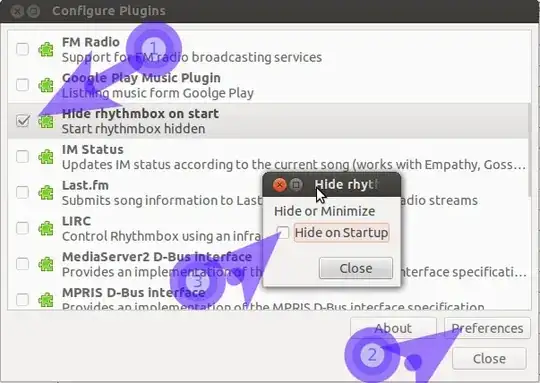Enable the Google Play Music Plugin checkbox
Viewport: 540px width, 383px height.
(23, 85)
